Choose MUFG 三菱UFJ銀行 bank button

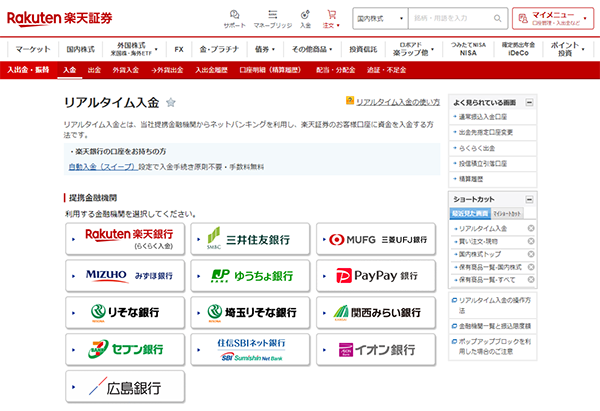(376, 239)
